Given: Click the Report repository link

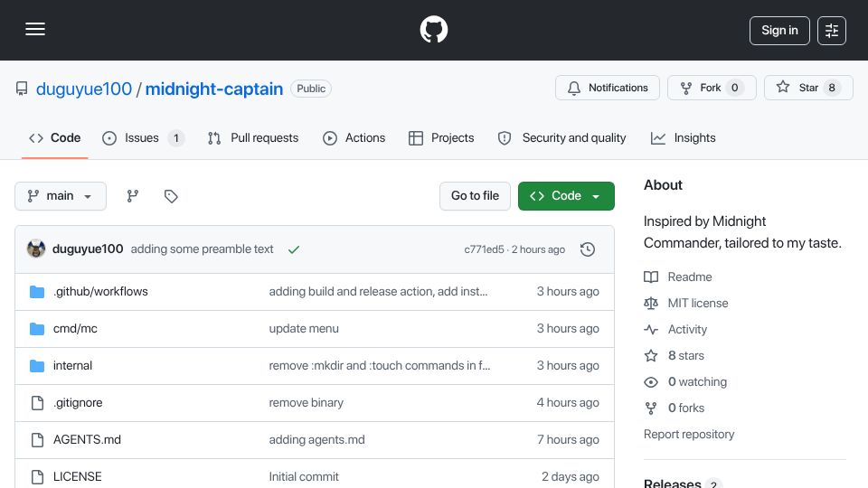Looking at the screenshot, I should coord(689,435).
